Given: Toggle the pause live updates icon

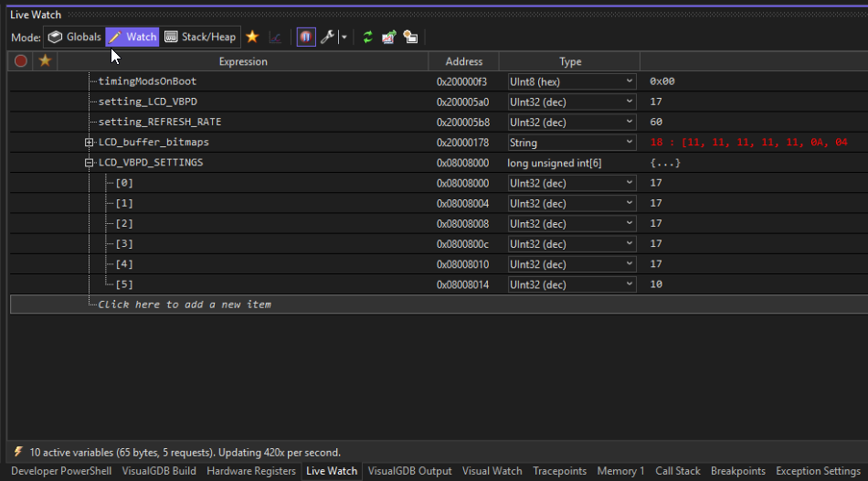Looking at the screenshot, I should [x=306, y=37].
